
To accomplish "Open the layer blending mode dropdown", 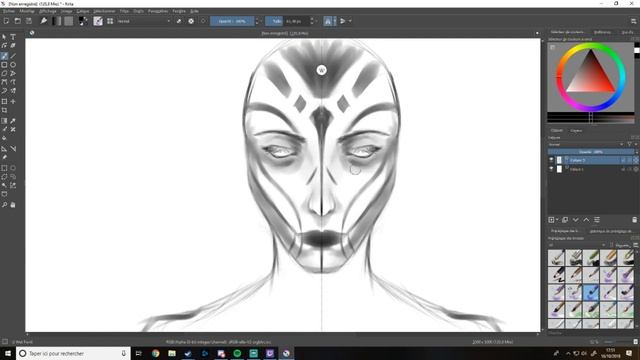I will (x=586, y=144).
